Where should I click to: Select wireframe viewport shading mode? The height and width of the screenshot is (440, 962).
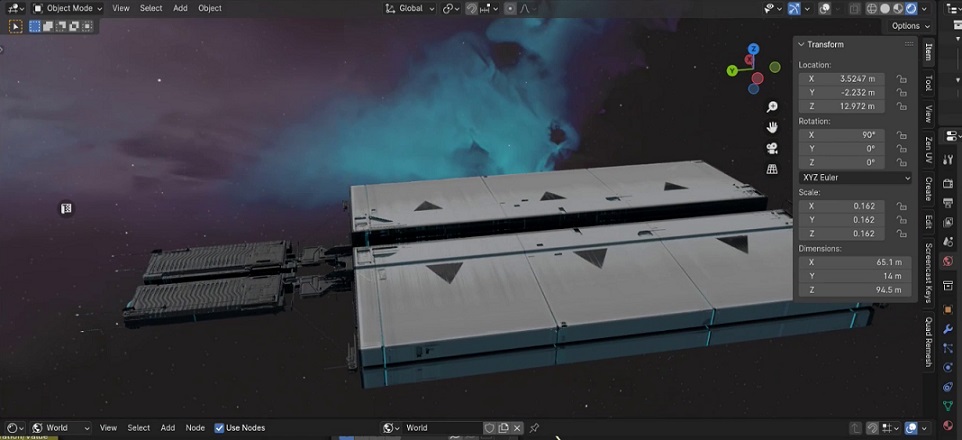pyautogui.click(x=872, y=8)
